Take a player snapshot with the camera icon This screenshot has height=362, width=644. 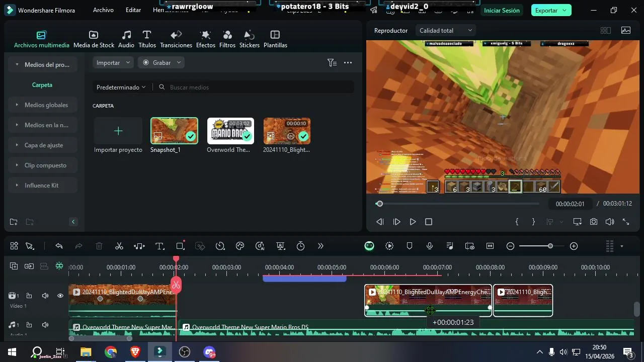click(x=594, y=222)
